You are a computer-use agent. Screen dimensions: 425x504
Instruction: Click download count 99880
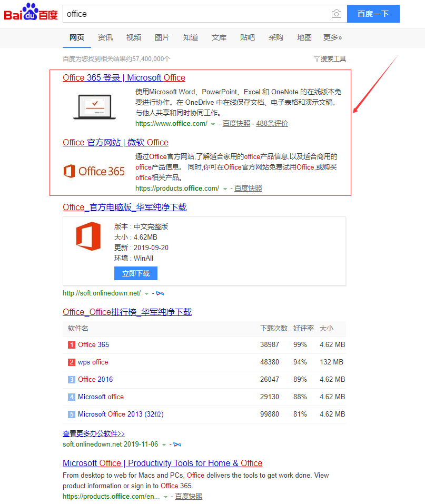pos(270,414)
